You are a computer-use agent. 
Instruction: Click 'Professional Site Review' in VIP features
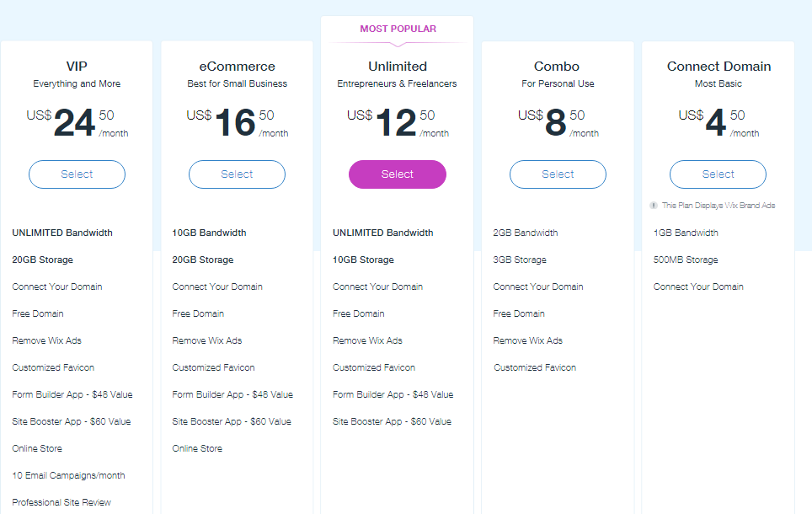coord(61,502)
